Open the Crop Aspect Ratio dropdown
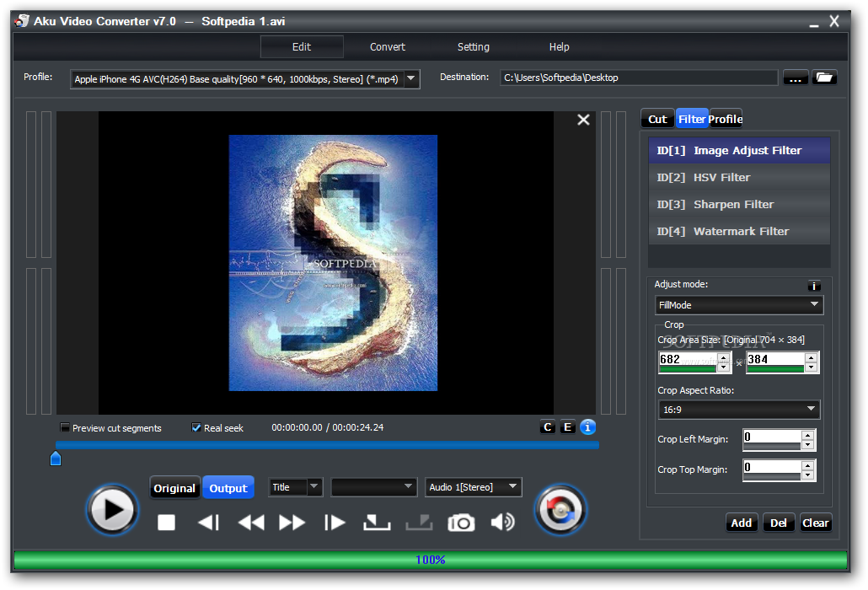 tap(739, 410)
